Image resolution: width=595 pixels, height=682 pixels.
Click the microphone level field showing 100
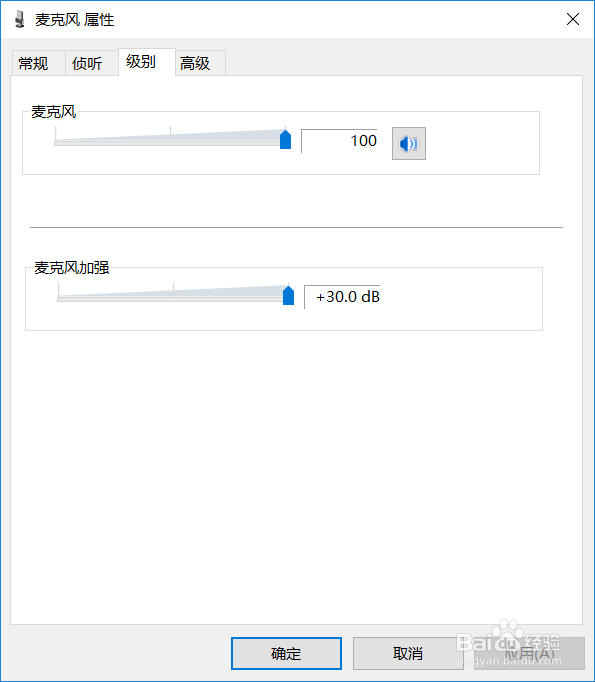[339, 141]
